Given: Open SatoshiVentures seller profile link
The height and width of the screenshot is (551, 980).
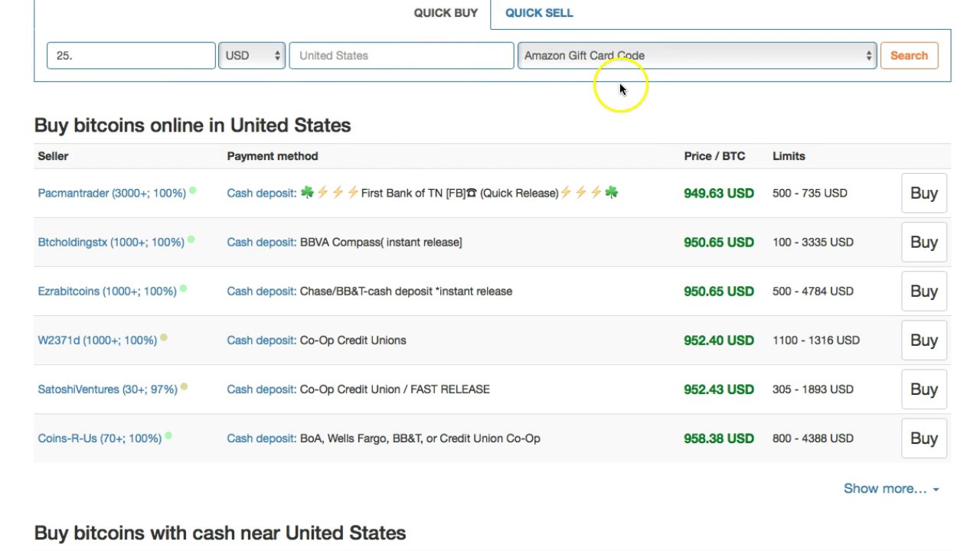Looking at the screenshot, I should [107, 390].
